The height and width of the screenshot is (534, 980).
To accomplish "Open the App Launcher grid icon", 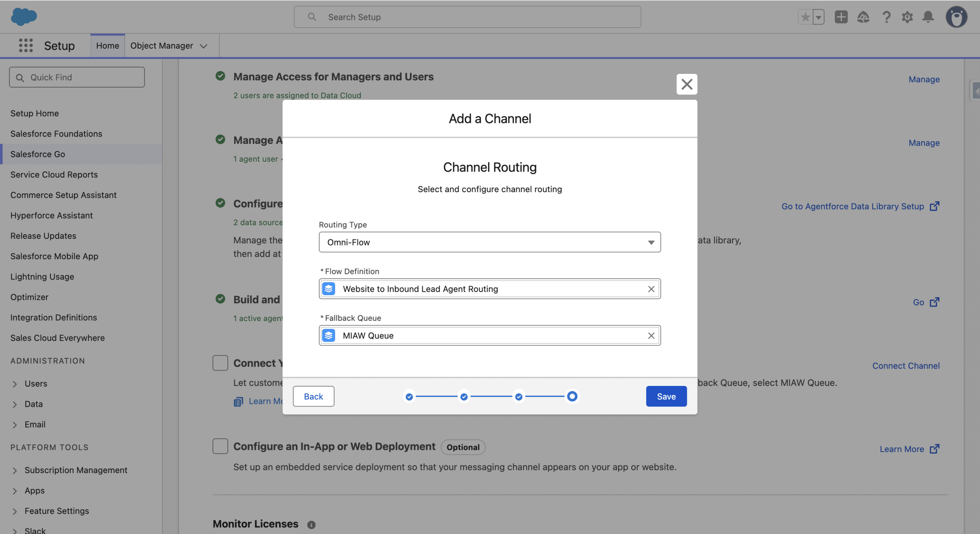I will [x=26, y=46].
